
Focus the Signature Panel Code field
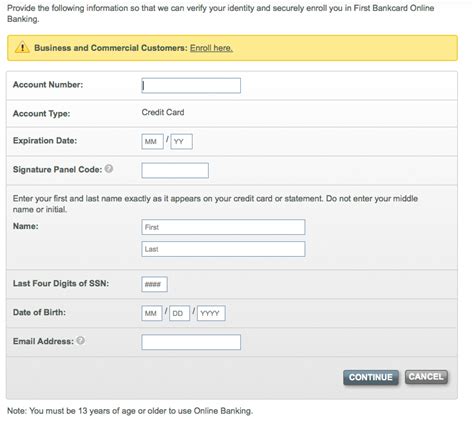(175, 170)
